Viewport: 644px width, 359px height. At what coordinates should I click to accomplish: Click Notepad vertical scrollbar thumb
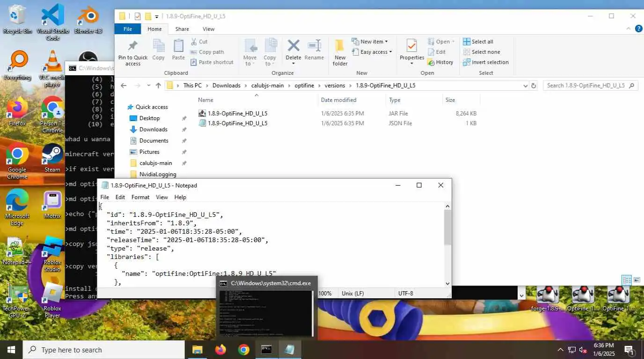pyautogui.click(x=447, y=227)
